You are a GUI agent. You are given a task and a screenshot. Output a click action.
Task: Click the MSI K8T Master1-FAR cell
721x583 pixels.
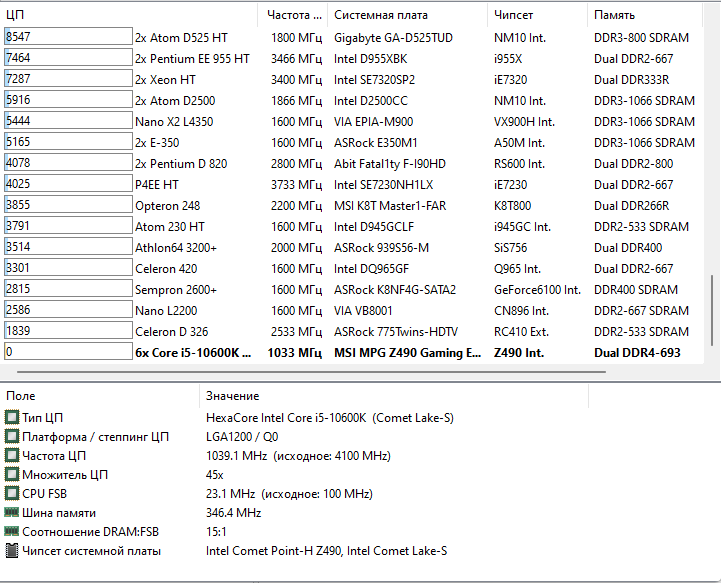click(x=390, y=206)
